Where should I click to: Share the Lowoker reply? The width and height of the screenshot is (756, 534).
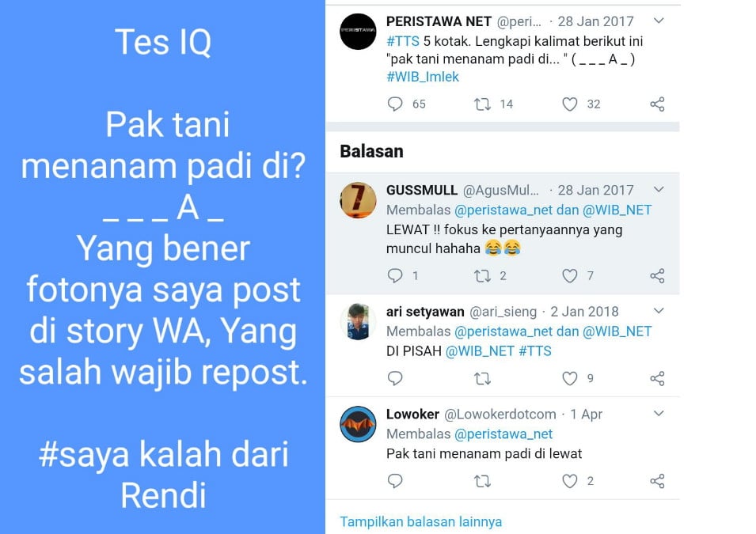point(657,481)
